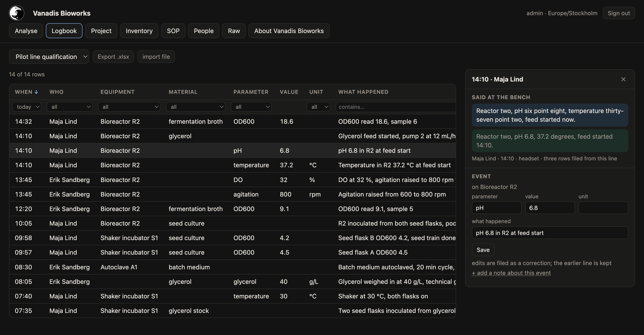Click the value field containing 6.8
Viewport: 644px width, 335px height.
(550, 208)
